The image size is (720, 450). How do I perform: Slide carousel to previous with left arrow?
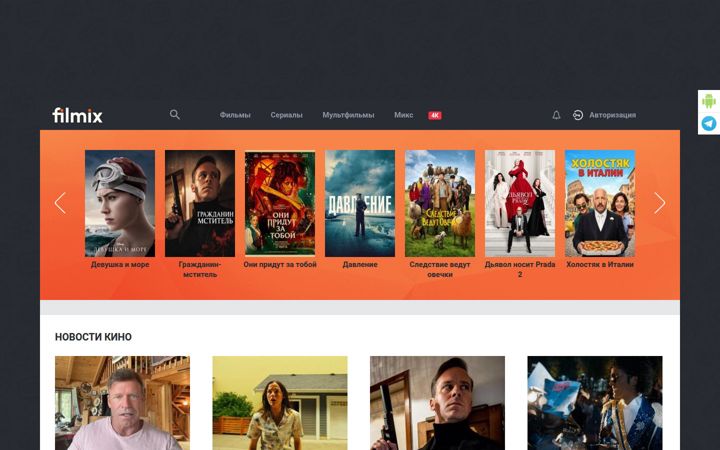[x=60, y=202]
